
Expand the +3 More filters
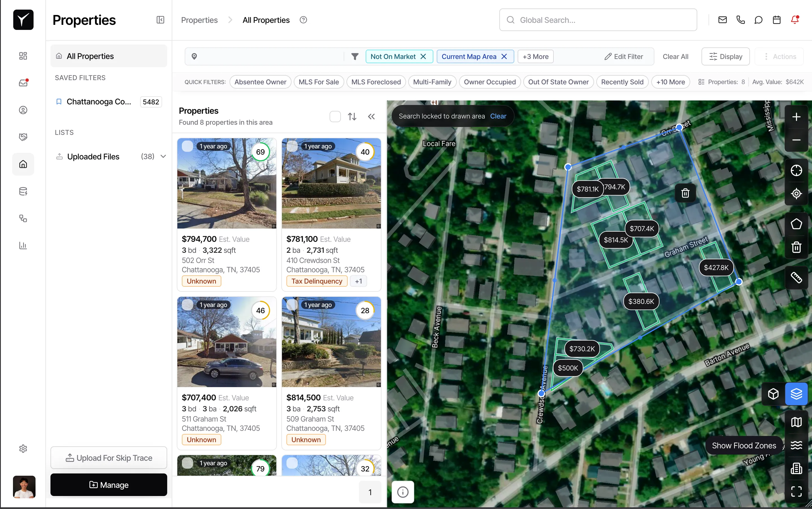(x=535, y=56)
